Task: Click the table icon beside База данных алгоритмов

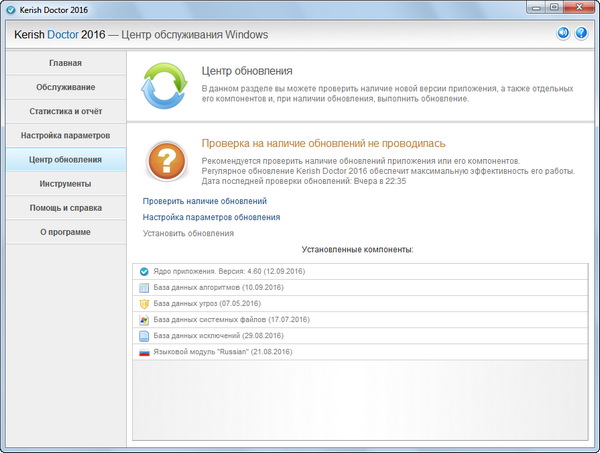Action: [144, 288]
